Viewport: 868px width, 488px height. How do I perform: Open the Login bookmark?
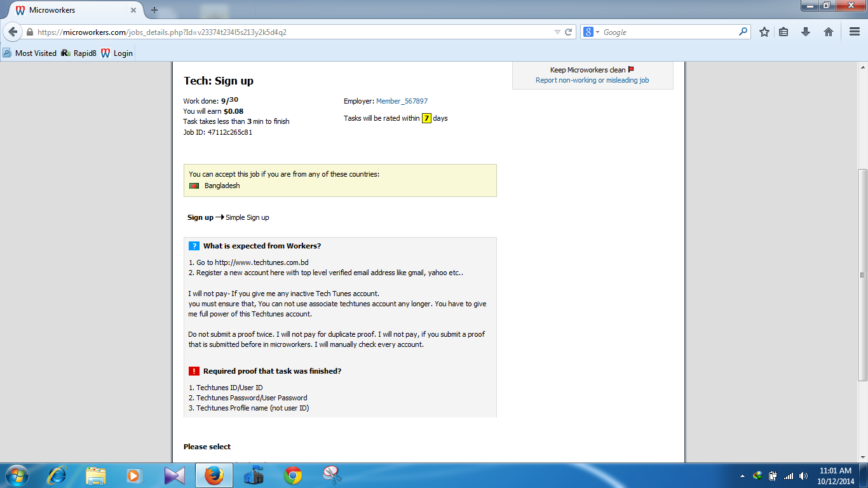pyautogui.click(x=117, y=53)
